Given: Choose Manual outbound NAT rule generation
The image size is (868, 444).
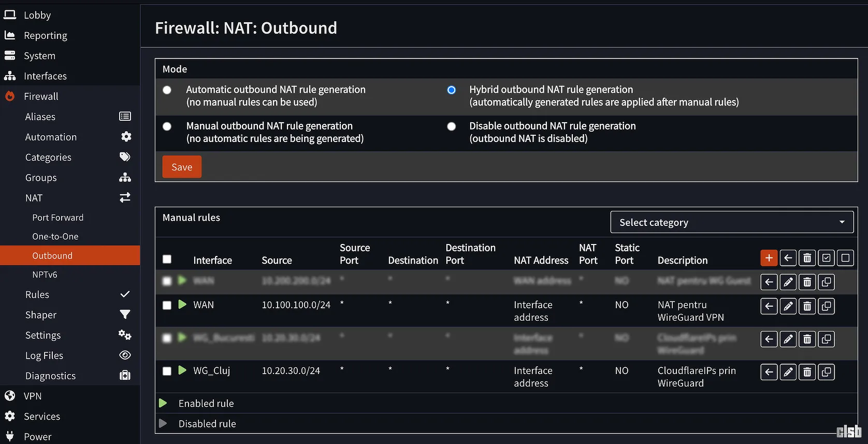Looking at the screenshot, I should (167, 126).
